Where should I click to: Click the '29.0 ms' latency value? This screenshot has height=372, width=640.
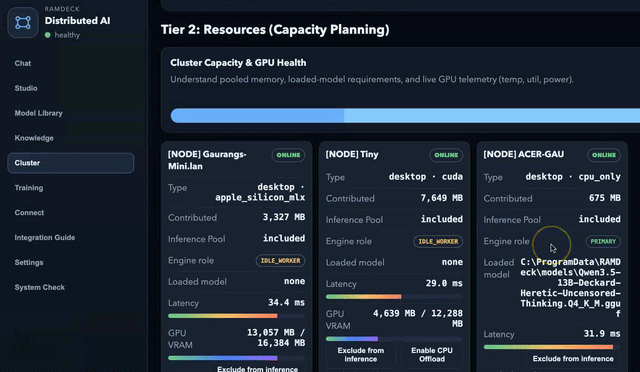coord(444,283)
